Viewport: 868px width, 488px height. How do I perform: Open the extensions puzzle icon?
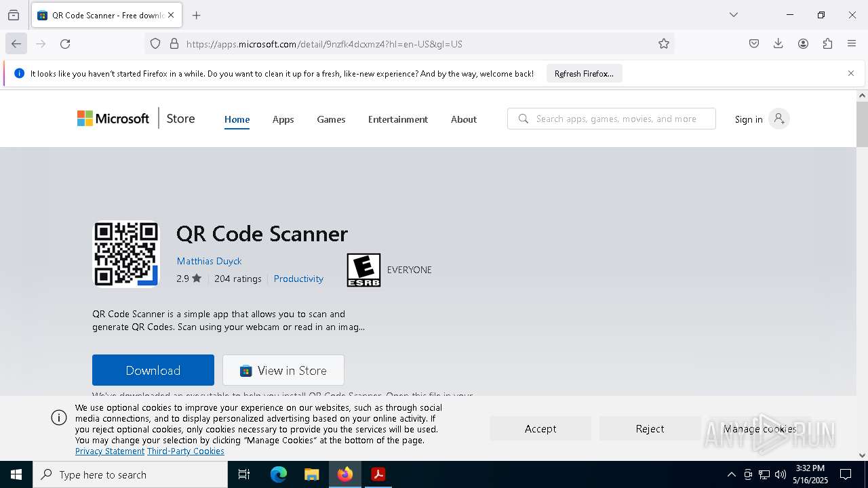tap(827, 43)
